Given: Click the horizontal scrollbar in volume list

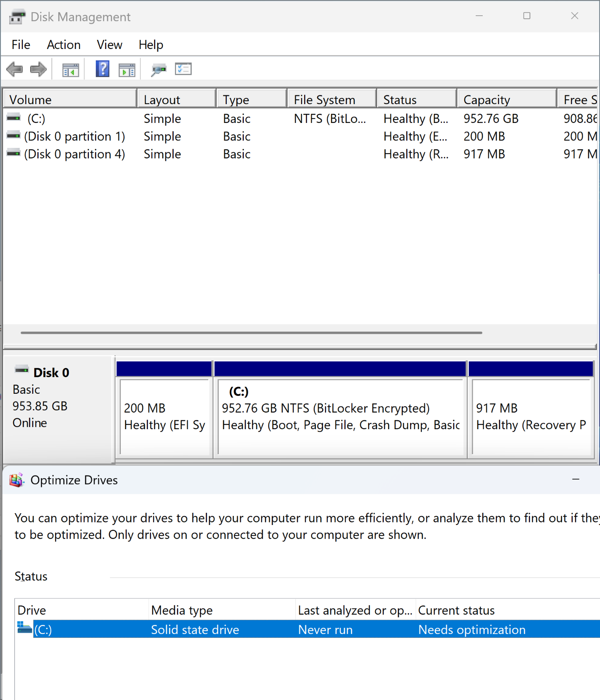Looking at the screenshot, I should pos(251,333).
